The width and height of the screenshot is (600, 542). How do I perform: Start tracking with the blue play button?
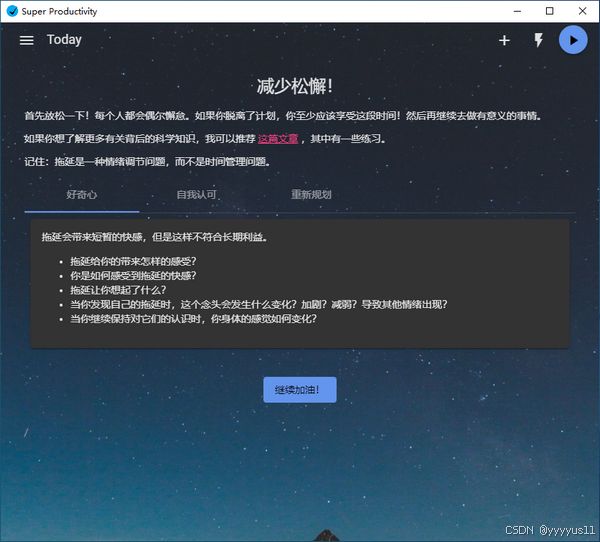pyautogui.click(x=573, y=40)
